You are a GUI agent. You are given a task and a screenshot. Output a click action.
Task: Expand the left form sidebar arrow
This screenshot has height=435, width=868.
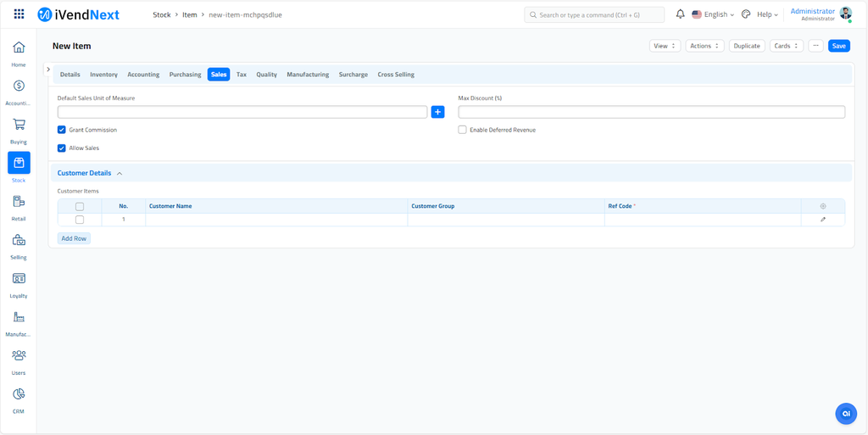(48, 70)
